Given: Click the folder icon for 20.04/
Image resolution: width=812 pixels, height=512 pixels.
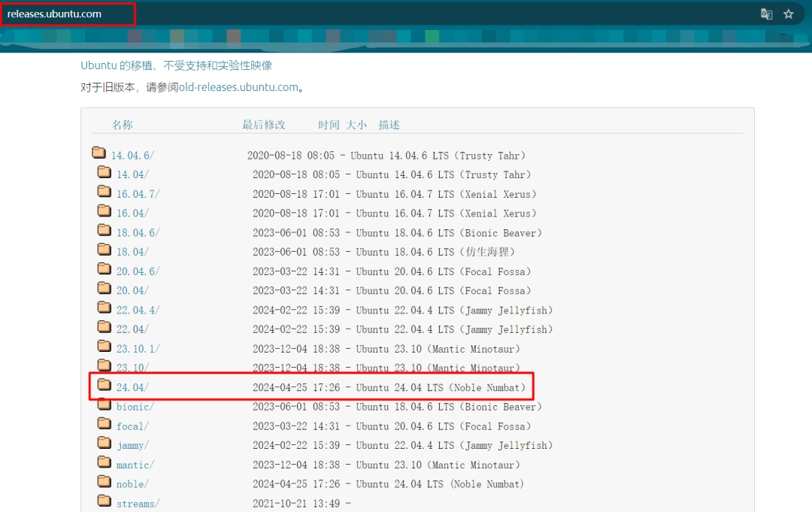Looking at the screenshot, I should click(104, 288).
